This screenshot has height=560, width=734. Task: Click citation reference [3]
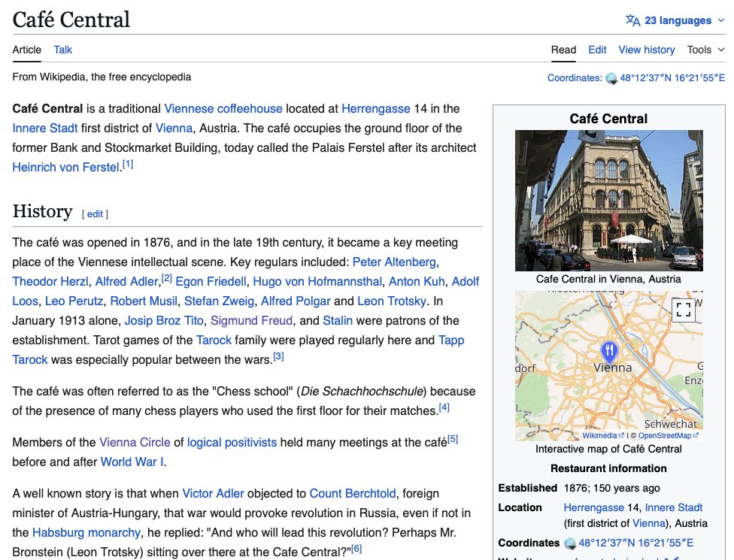pos(278,356)
